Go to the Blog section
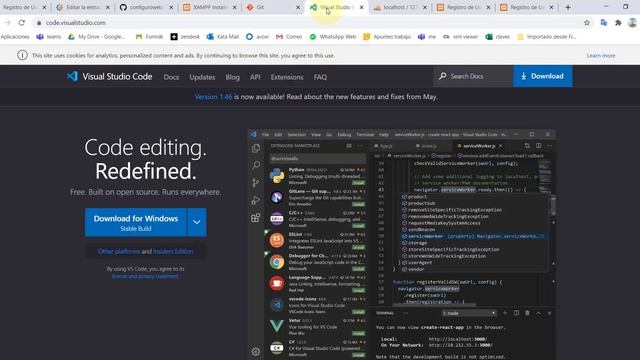The height and width of the screenshot is (360, 640). coord(233,77)
